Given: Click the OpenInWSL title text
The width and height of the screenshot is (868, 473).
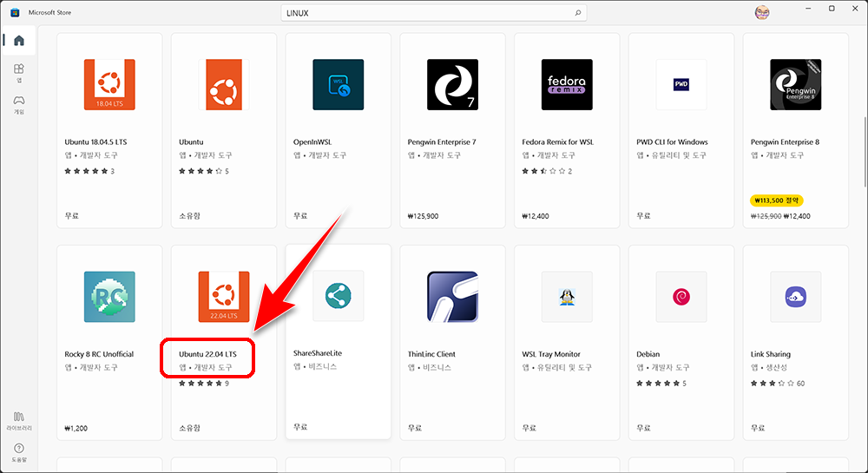Looking at the screenshot, I should (312, 142).
